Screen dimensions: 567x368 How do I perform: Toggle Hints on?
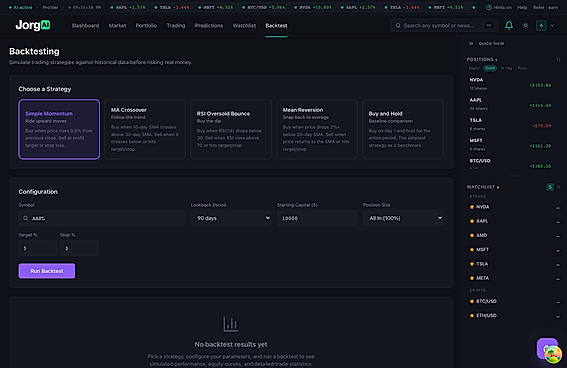(498, 7)
